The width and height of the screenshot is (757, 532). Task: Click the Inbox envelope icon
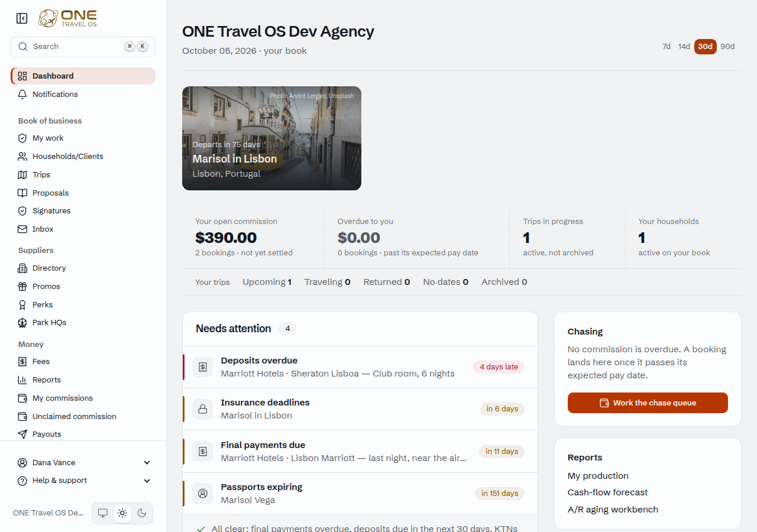[22, 229]
